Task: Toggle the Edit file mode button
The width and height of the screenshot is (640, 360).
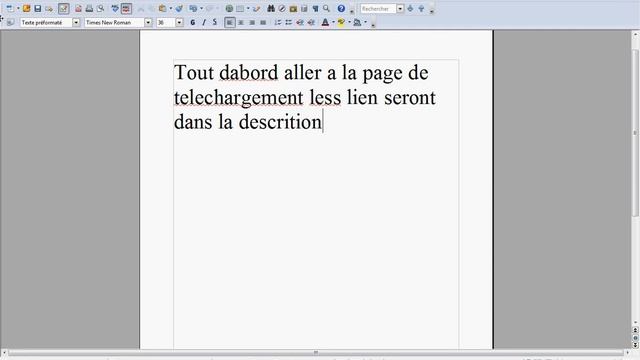Action: coord(64,9)
